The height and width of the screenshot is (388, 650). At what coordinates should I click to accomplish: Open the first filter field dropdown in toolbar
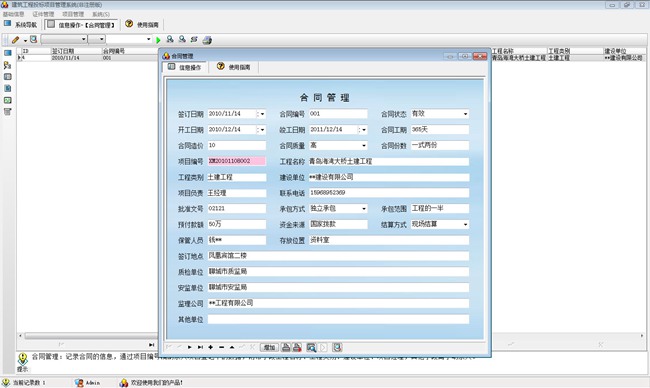84,39
